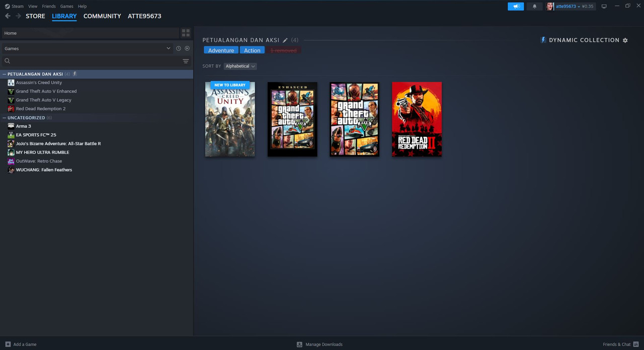
Task: Switch to Big Picture mode icon
Action: click(604, 6)
